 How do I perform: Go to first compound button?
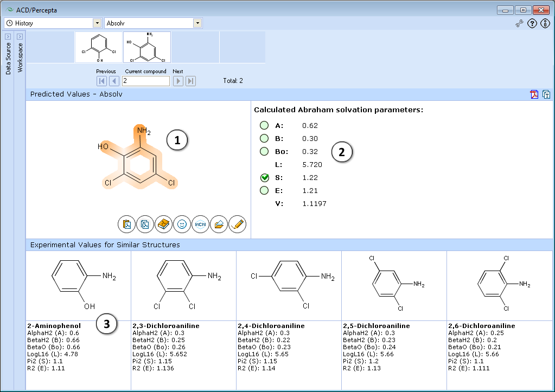101,81
